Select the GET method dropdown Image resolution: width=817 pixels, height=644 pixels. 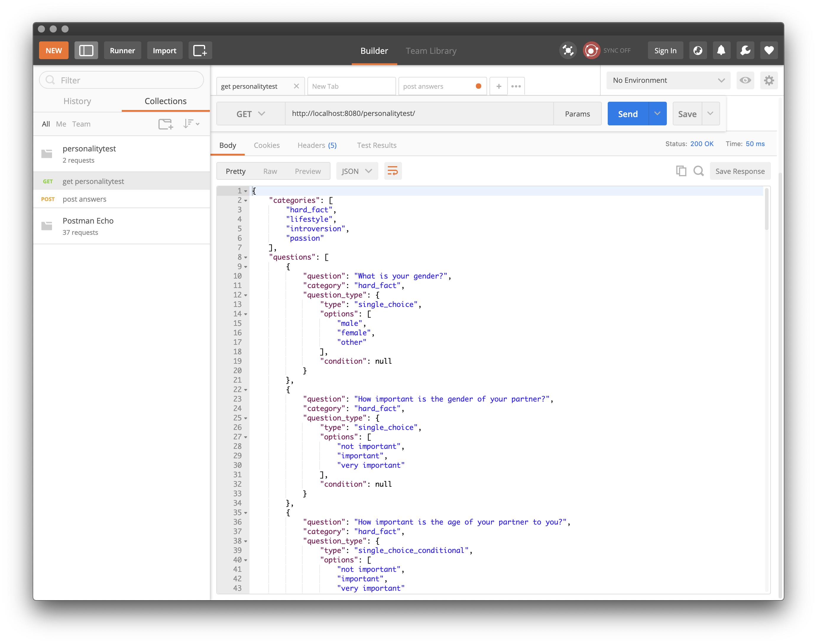pos(251,114)
